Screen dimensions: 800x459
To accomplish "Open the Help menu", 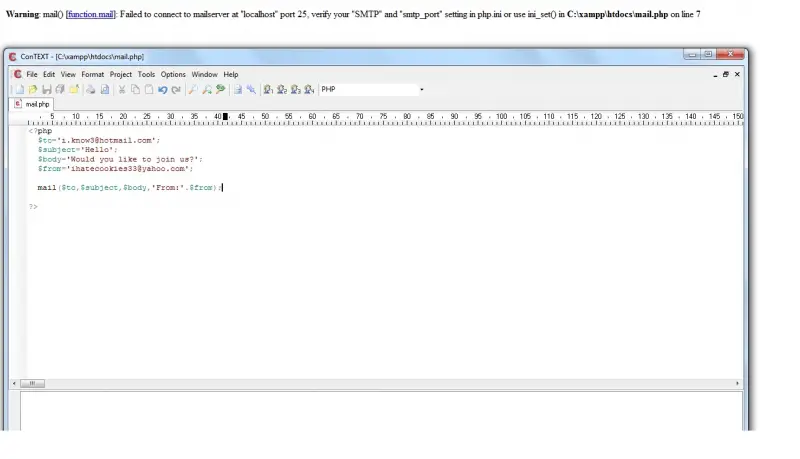I will [231, 74].
